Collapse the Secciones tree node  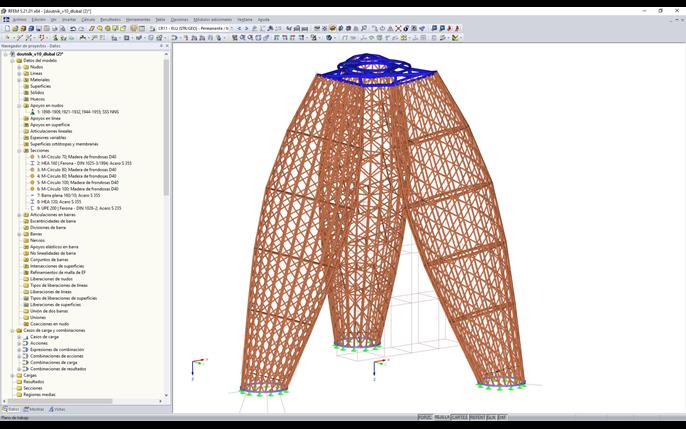[x=19, y=150]
